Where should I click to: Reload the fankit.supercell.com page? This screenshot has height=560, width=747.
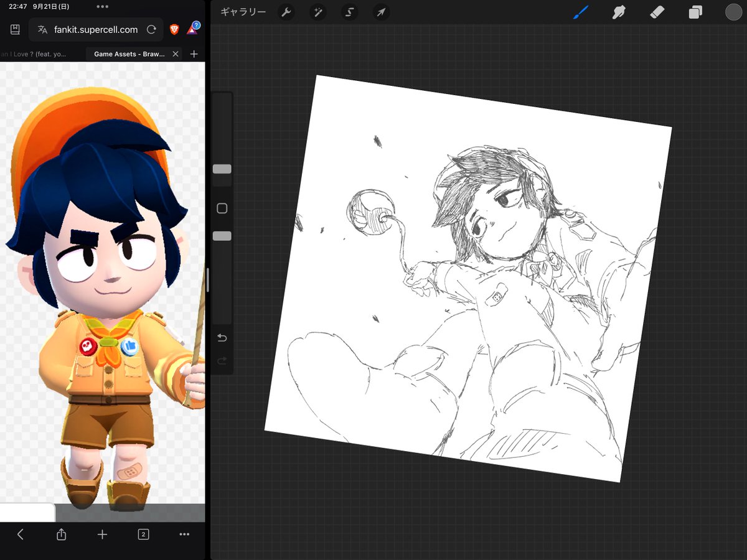[151, 30]
